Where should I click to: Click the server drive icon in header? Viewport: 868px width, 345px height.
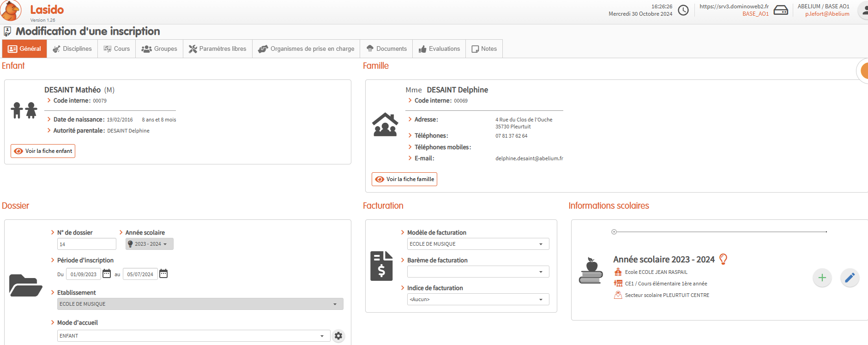781,10
